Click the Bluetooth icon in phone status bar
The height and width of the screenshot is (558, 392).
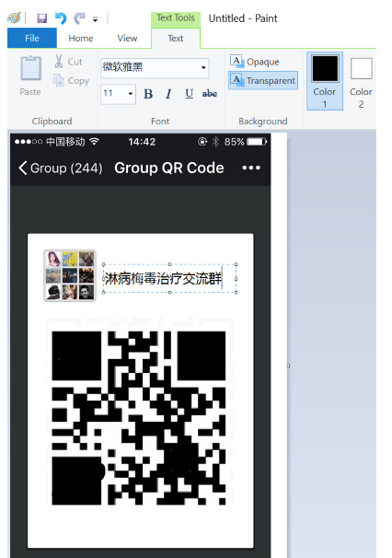[x=215, y=142]
